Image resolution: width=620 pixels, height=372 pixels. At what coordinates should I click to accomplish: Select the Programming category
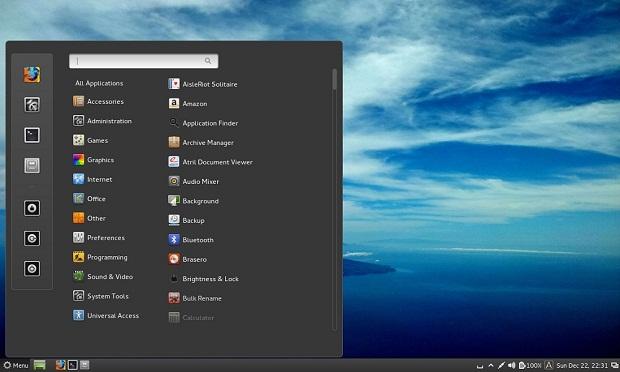[100, 257]
